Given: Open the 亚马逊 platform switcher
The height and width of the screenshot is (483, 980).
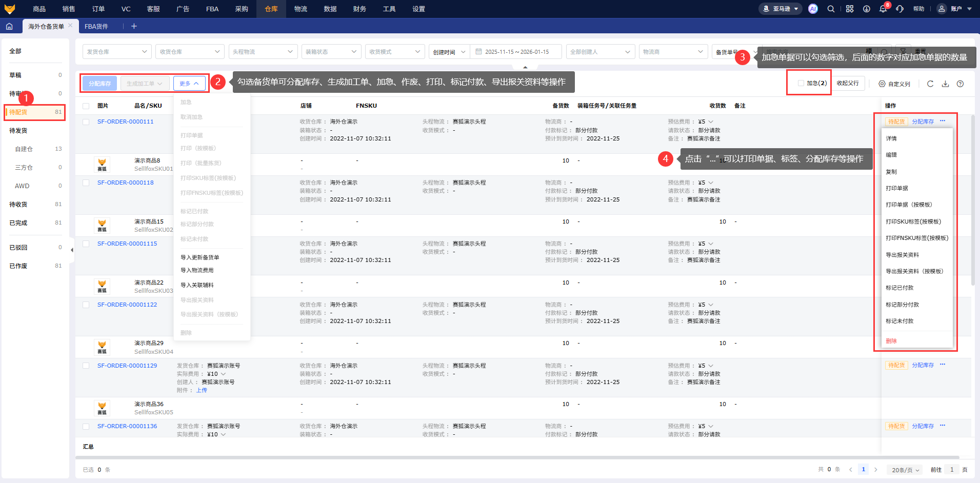Looking at the screenshot, I should 781,9.
